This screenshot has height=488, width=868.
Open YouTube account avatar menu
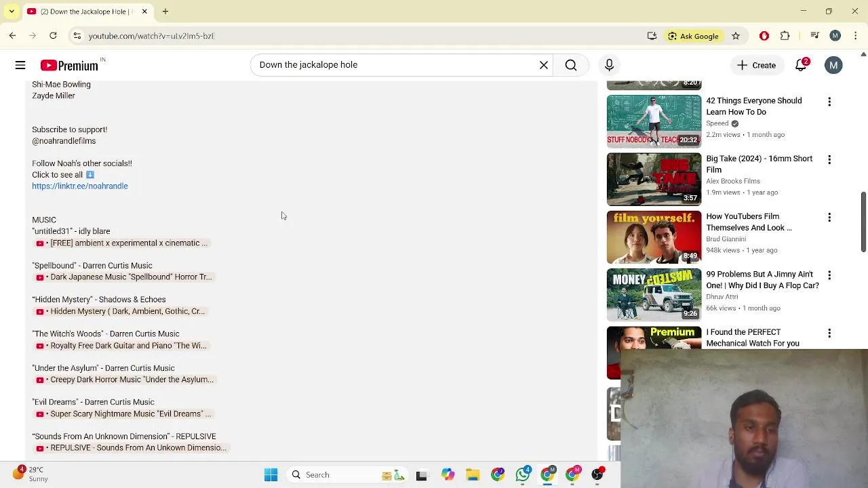833,65
